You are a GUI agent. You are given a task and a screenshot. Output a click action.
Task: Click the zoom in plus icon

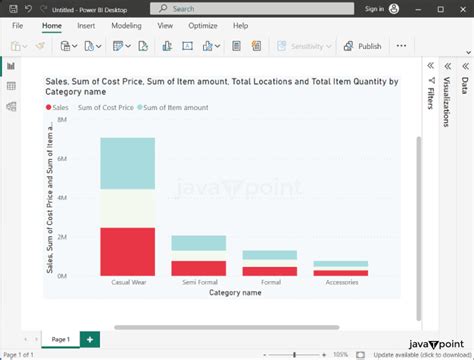[x=324, y=355]
